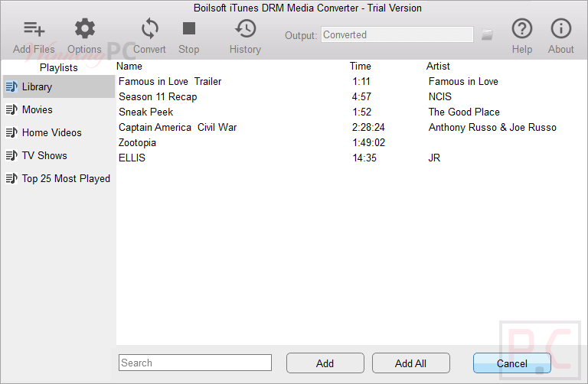The height and width of the screenshot is (384, 588).
Task: Open the Help question mark icon
Action: [x=522, y=28]
